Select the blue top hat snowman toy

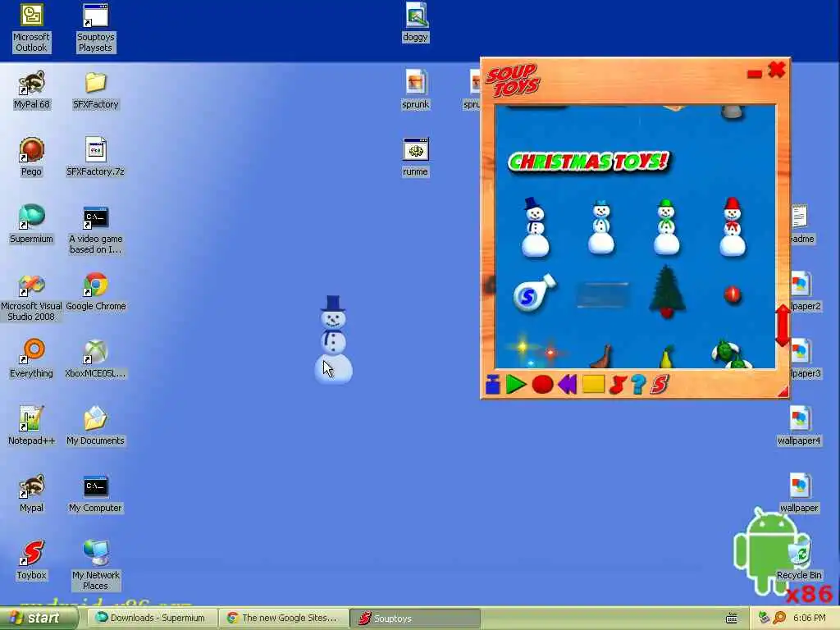pos(535,227)
